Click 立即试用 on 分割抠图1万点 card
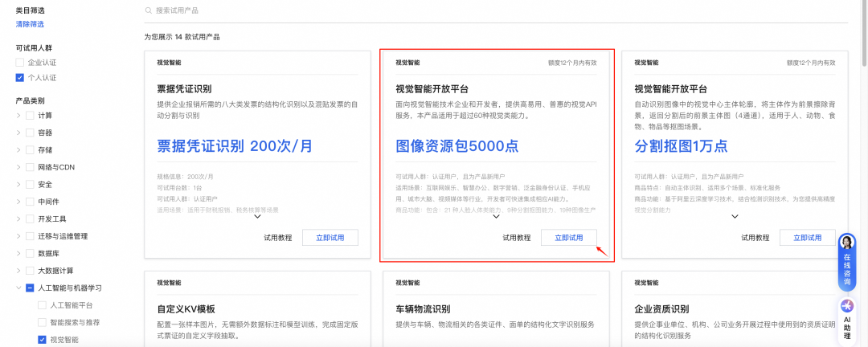 click(808, 238)
